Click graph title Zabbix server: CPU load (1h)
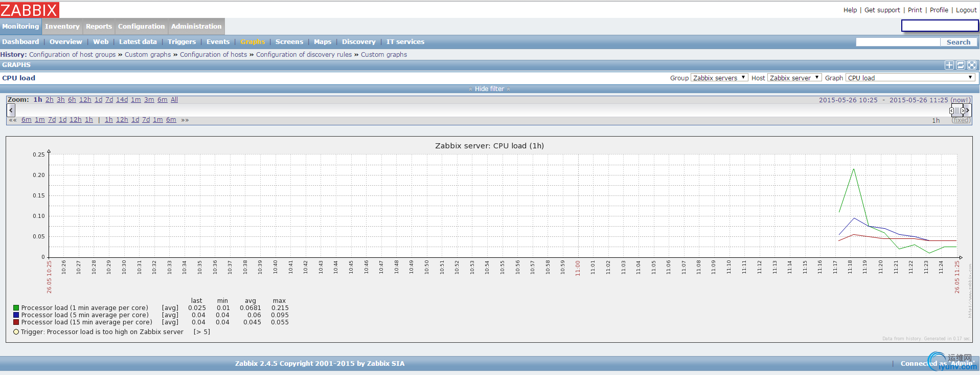 coord(490,146)
